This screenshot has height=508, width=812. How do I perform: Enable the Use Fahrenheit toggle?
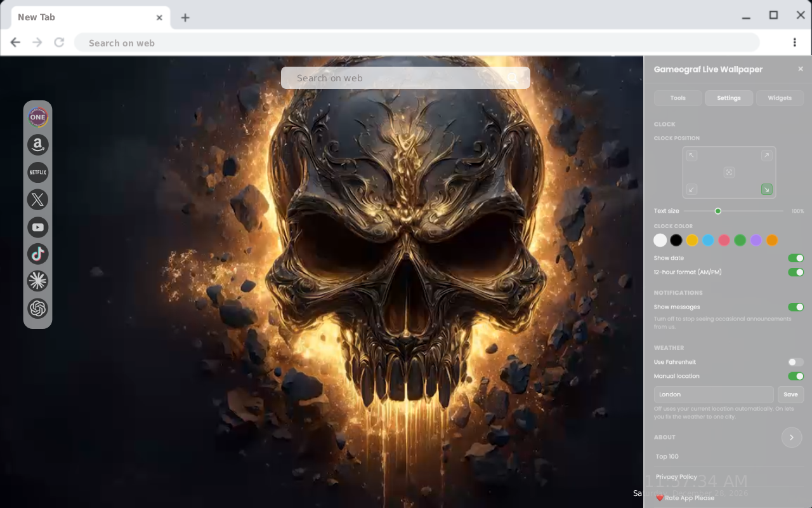pyautogui.click(x=796, y=362)
